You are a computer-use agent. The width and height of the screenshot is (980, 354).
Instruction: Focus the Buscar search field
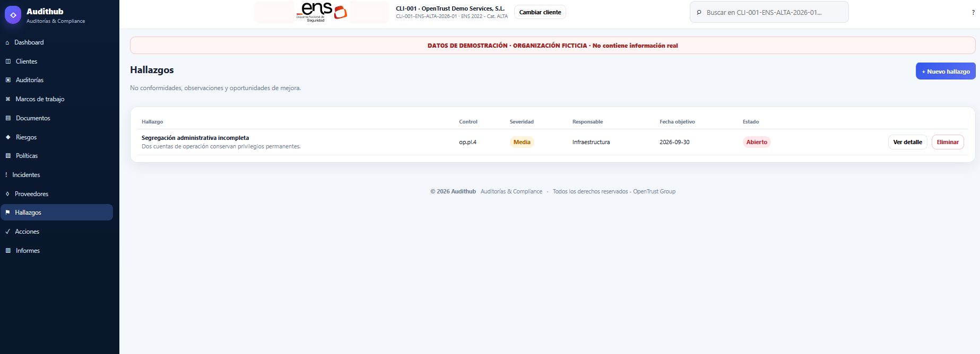769,12
